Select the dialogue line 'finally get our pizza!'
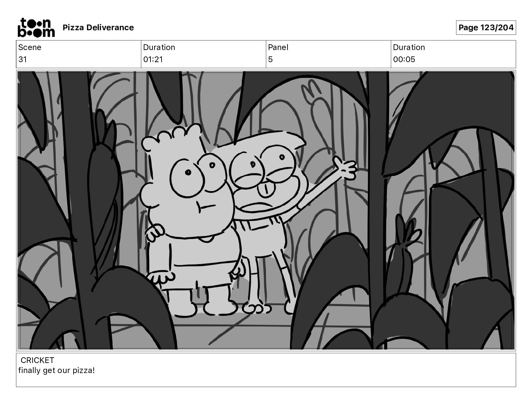The width and height of the screenshot is (532, 411). 56,371
